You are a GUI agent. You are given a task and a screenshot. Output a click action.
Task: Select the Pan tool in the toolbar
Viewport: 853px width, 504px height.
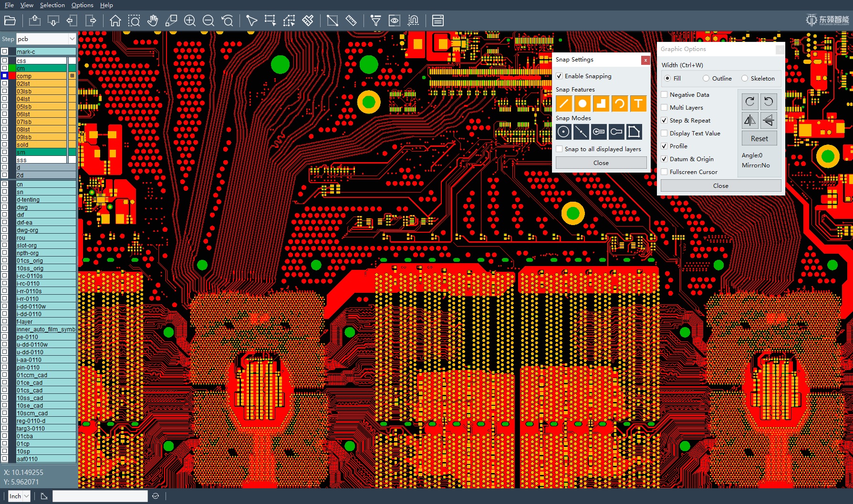tap(153, 21)
